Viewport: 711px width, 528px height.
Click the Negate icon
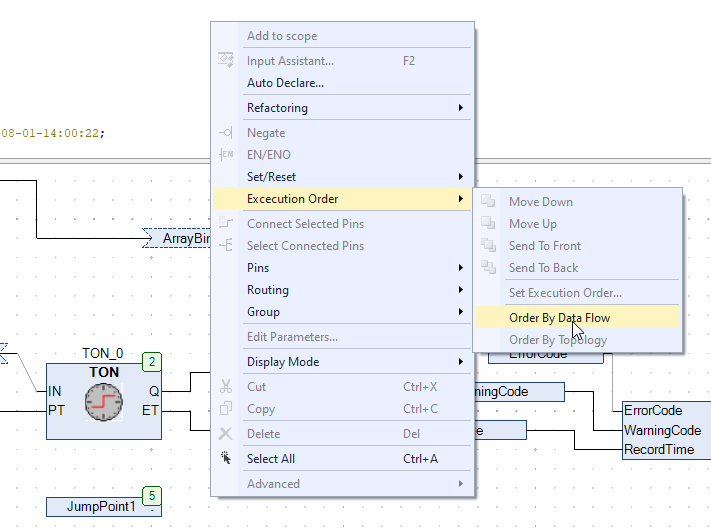point(226,132)
